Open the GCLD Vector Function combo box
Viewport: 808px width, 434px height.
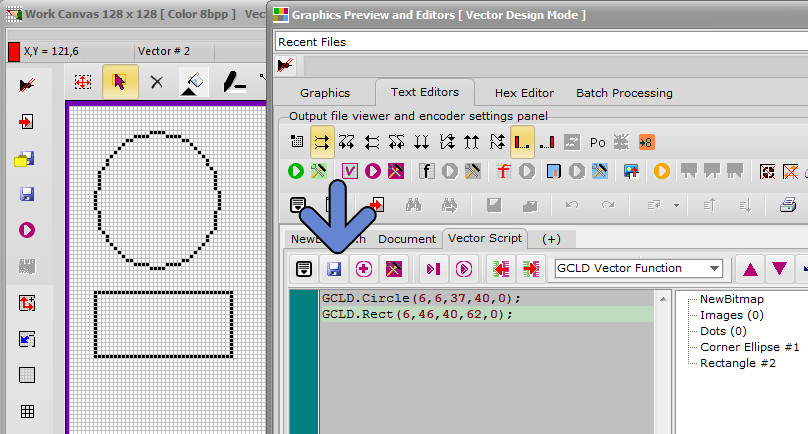pyautogui.click(x=638, y=269)
